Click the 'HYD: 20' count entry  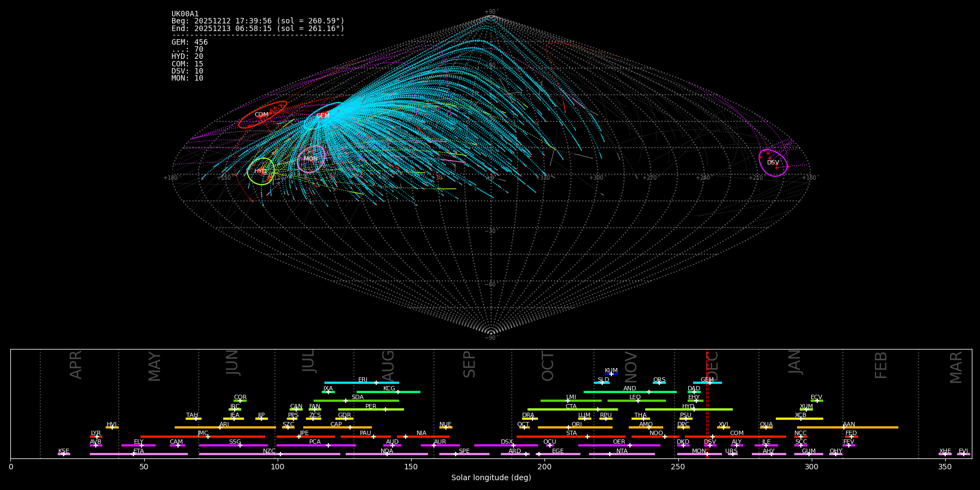(187, 57)
